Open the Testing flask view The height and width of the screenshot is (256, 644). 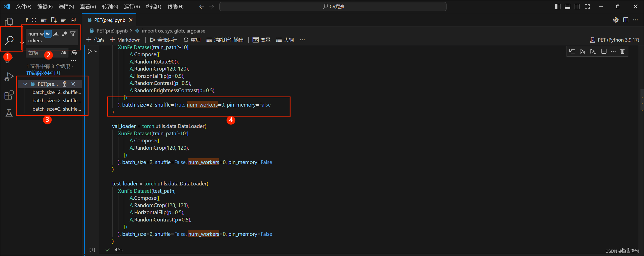point(9,113)
